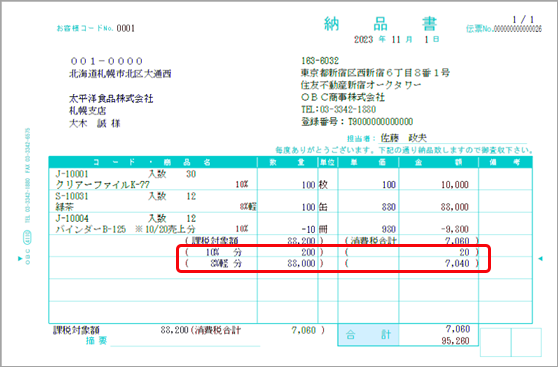Click the 7,060 tax above 95,260
This screenshot has height=367, width=558.
458,329
